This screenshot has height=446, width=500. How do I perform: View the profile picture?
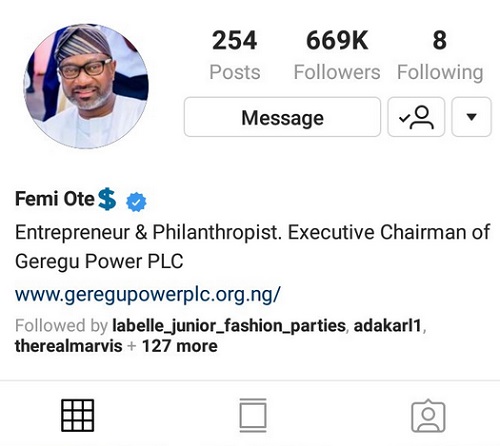86,86
